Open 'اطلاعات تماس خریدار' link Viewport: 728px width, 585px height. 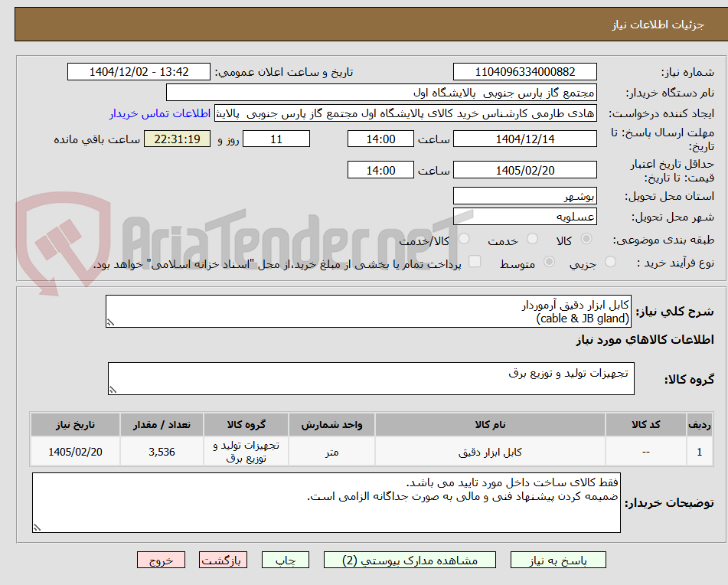click(x=160, y=114)
